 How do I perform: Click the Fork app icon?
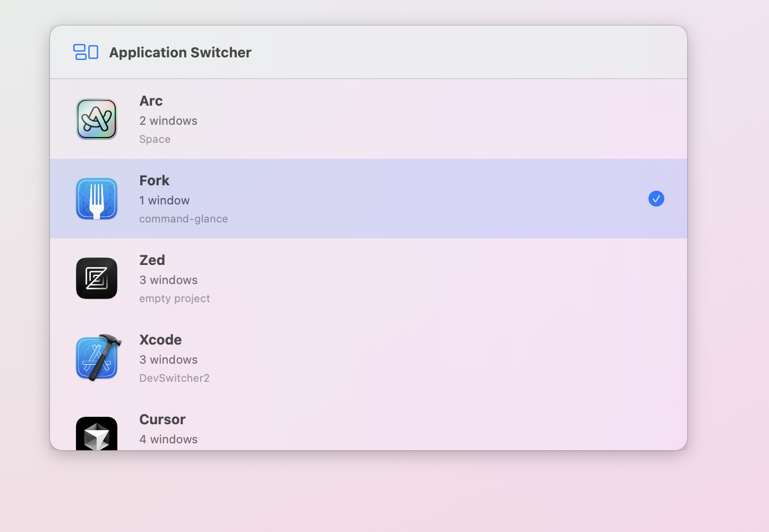click(x=97, y=199)
